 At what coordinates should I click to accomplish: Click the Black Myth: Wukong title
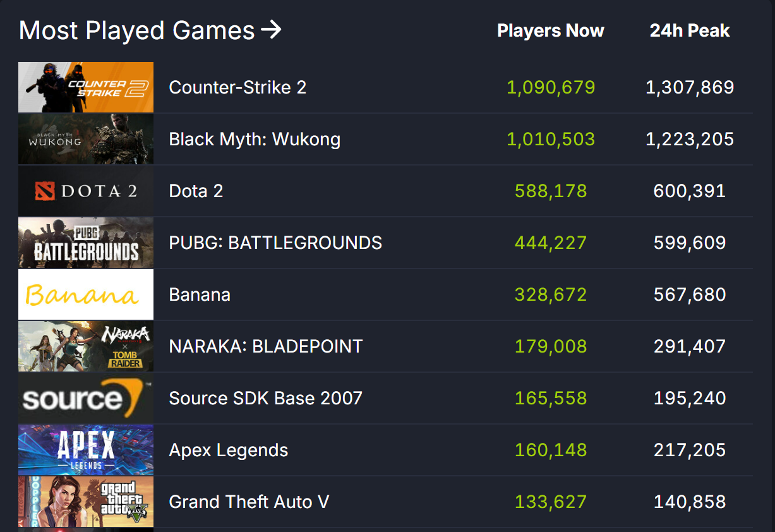click(x=255, y=139)
